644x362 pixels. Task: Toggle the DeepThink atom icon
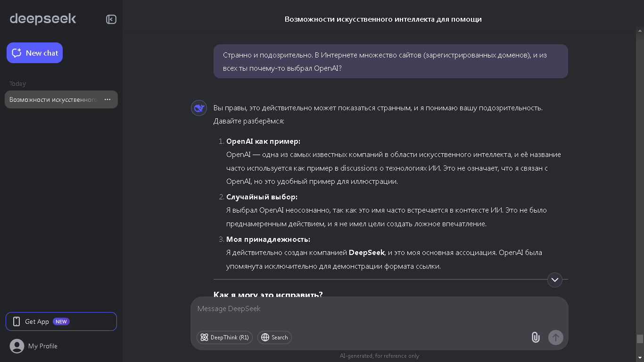point(204,337)
